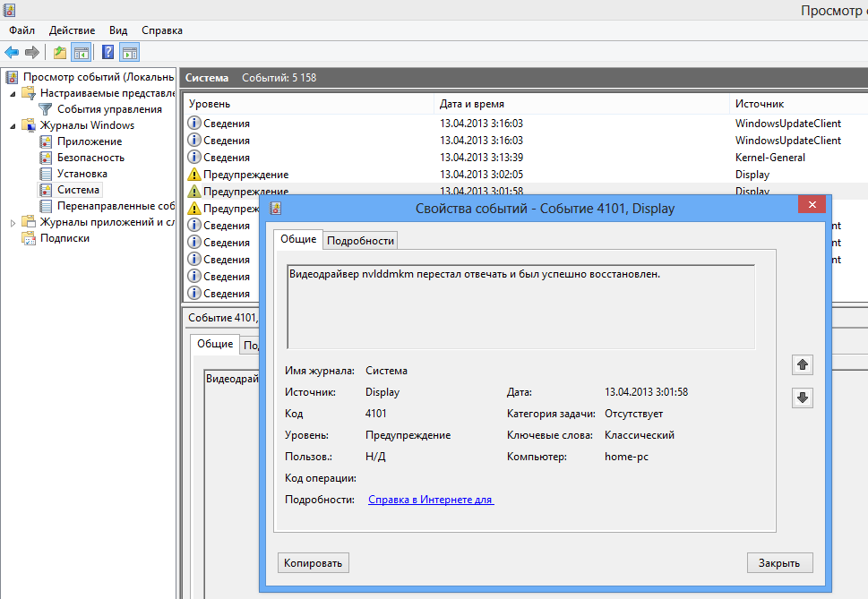Screen dimensions: 868x599
Task: Sort events by Дата и время column
Action: point(581,104)
